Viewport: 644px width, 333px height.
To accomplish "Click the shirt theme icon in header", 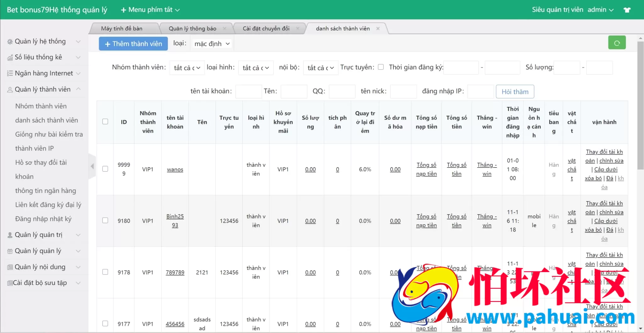I will [627, 10].
